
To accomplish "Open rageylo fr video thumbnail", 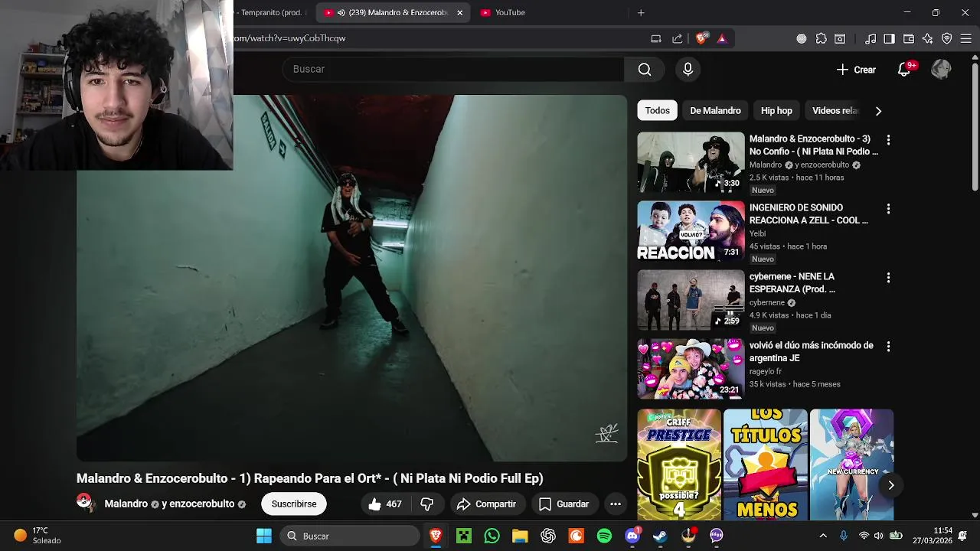I will coord(691,369).
